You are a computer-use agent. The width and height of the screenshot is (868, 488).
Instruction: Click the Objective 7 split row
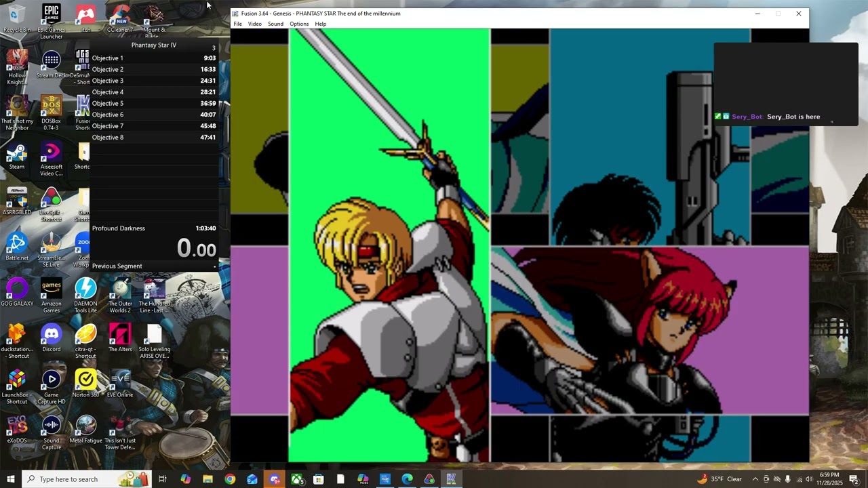pos(154,126)
